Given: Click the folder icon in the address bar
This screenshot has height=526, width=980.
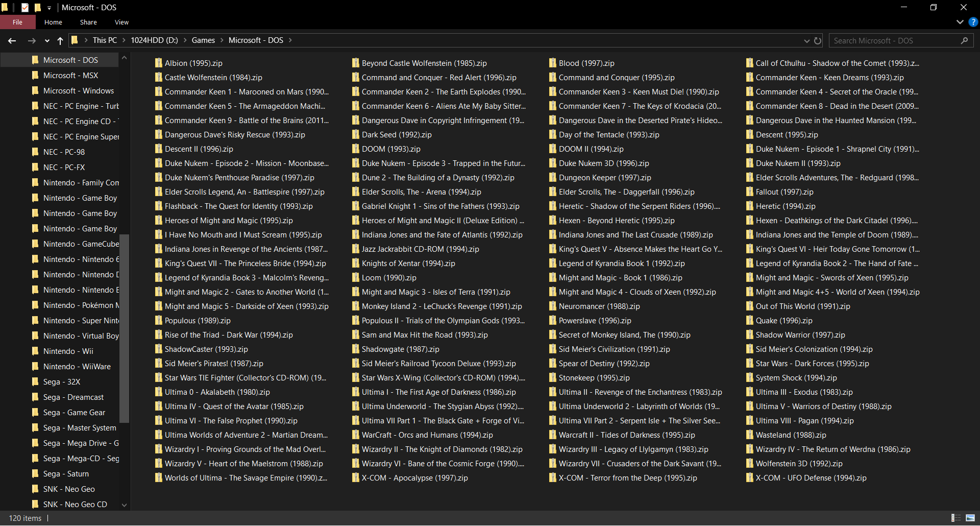Looking at the screenshot, I should (75, 40).
